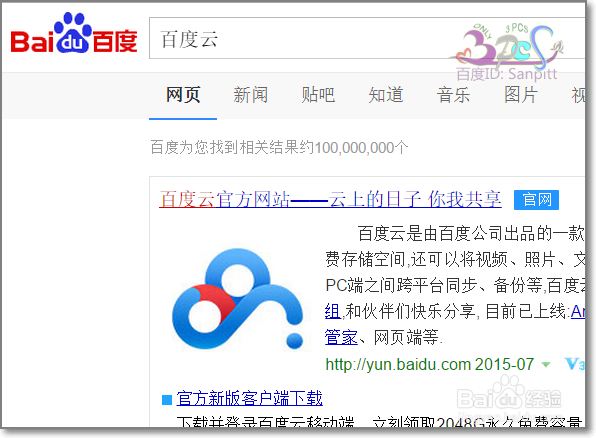Switch to the 图片 tab
596x438 pixels.
click(x=521, y=95)
